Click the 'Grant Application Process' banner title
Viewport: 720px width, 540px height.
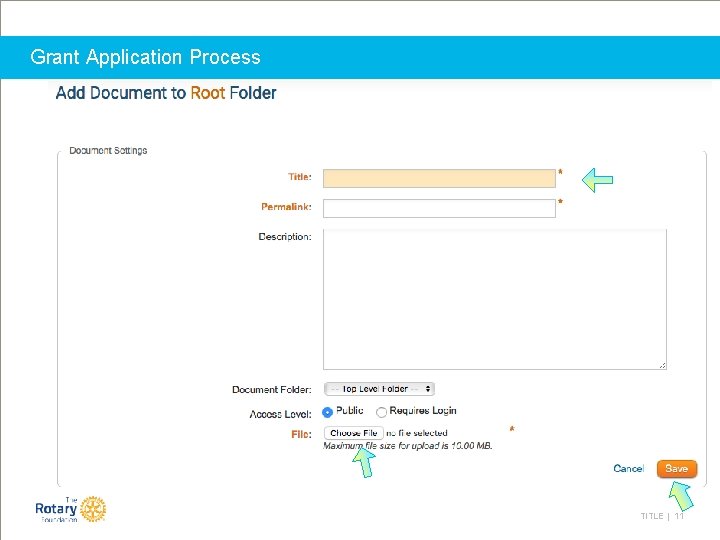click(146, 57)
